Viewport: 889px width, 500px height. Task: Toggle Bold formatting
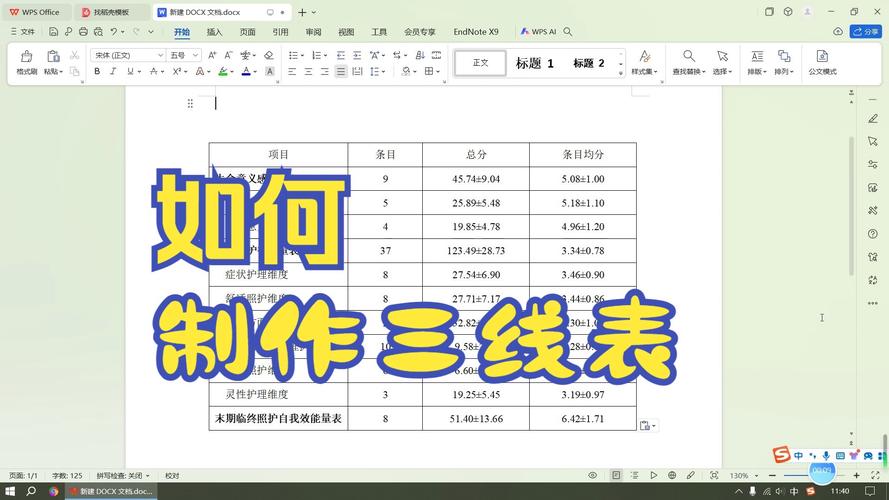click(x=97, y=71)
